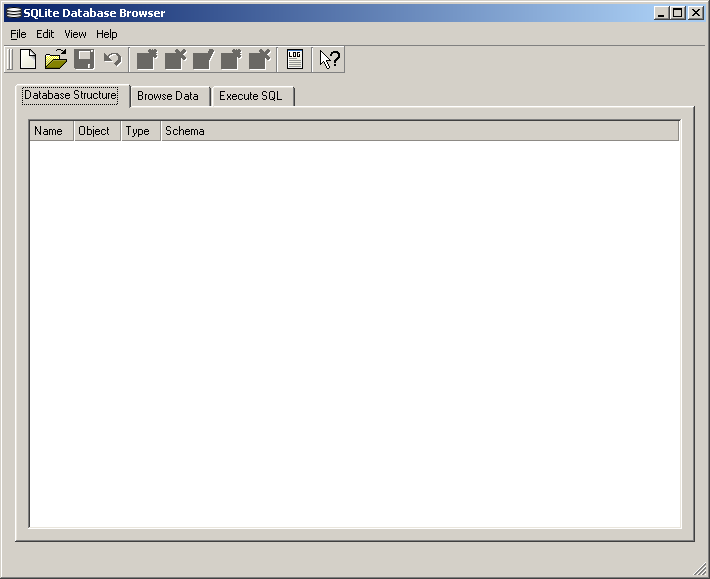Click the toolbar drag handle
This screenshot has width=710, height=579.
10,59
